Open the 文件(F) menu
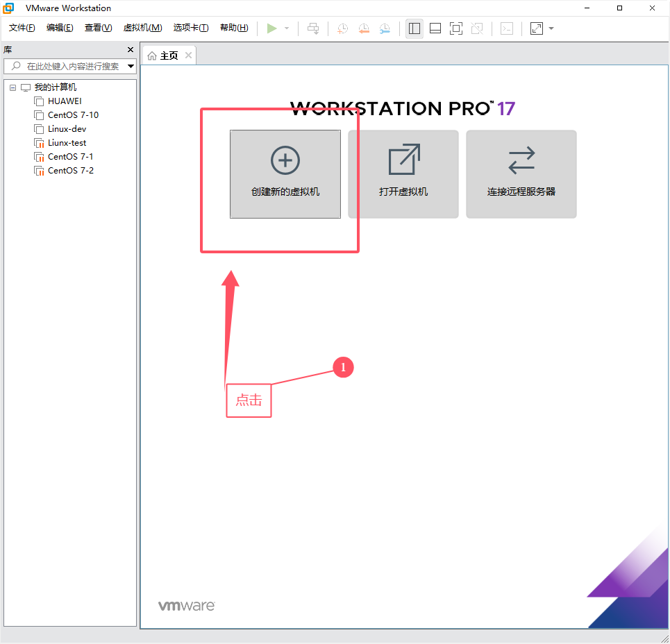Viewport: 670px width, 644px height. pos(22,28)
